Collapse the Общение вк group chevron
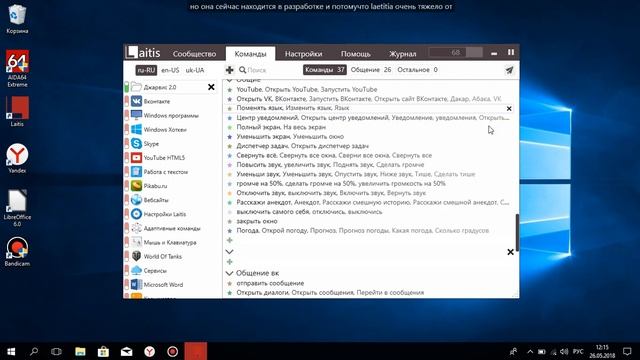 click(229, 273)
